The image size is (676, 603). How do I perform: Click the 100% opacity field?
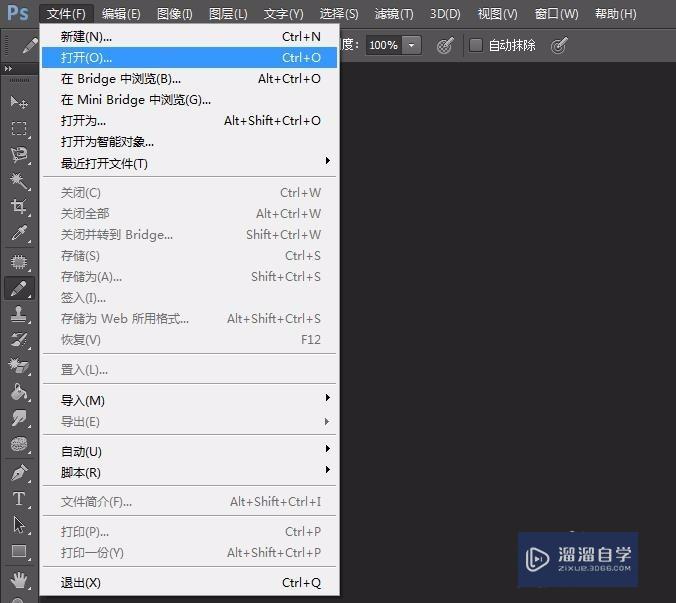click(384, 45)
